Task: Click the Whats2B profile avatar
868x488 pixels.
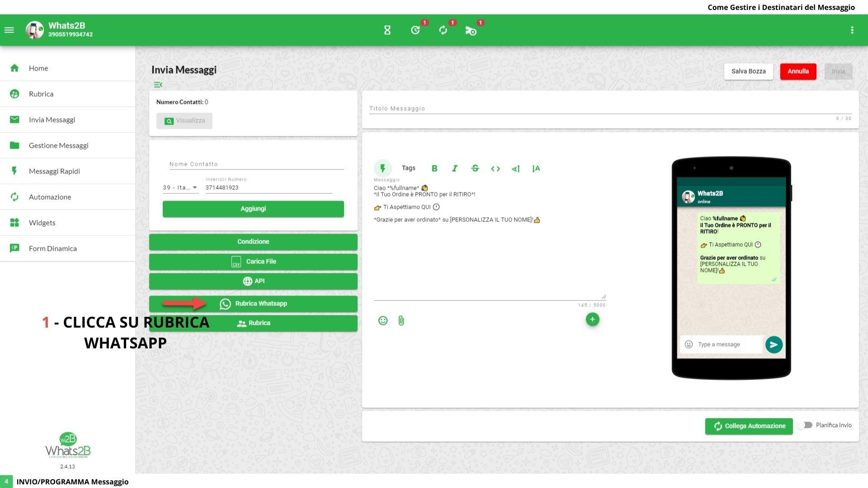Action: 34,30
